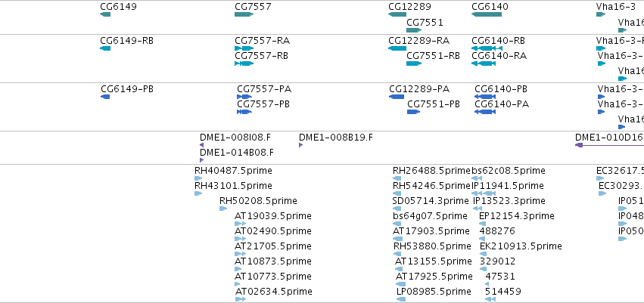Image resolution: width=644 pixels, height=303 pixels.
Task: Select the CG6140-RA transcript glyph
Action: click(484, 63)
